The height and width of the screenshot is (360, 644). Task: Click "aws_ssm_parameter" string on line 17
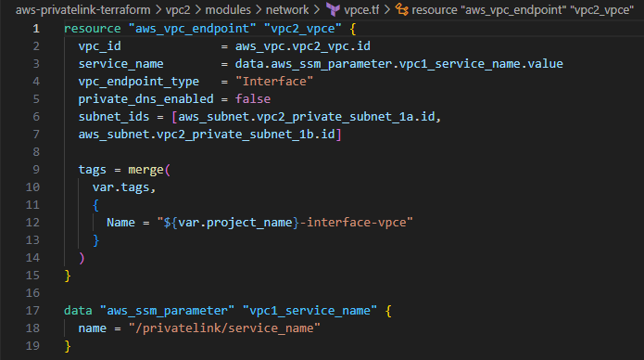[x=167, y=310]
